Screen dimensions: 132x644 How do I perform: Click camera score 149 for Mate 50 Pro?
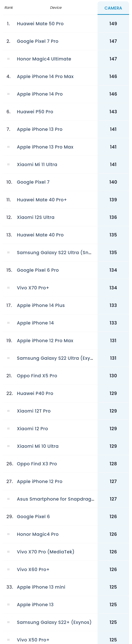113,24
